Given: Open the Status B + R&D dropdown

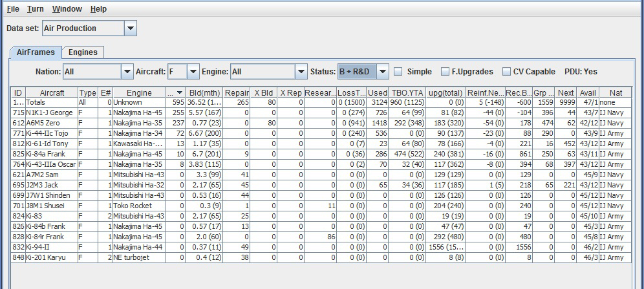Looking at the screenshot, I should pyautogui.click(x=382, y=71).
